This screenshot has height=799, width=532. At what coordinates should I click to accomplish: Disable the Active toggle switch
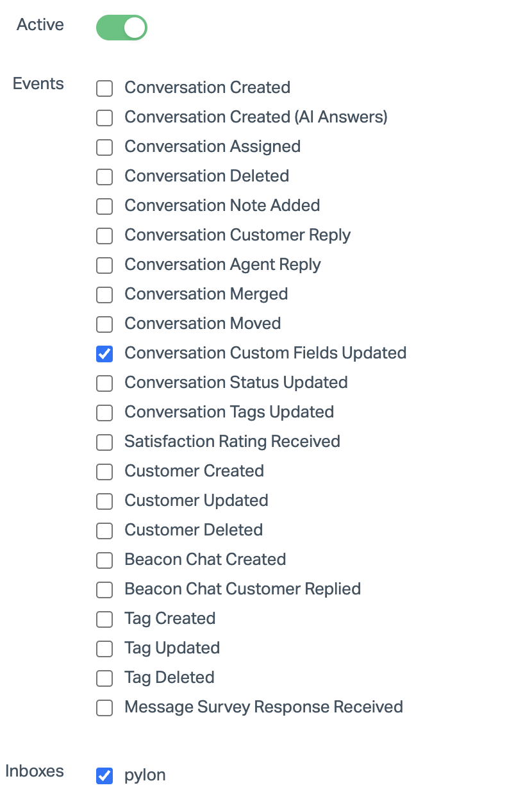(x=121, y=28)
